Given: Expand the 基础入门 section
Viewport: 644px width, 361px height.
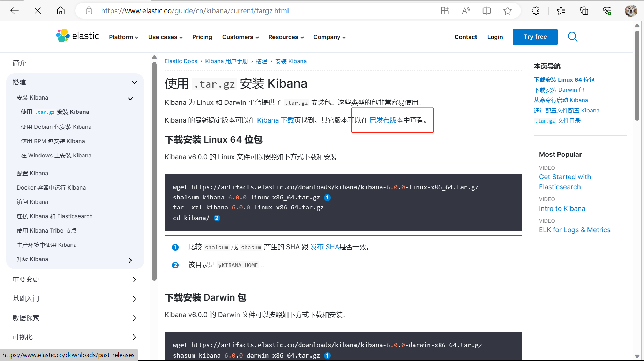Looking at the screenshot, I should (x=134, y=299).
